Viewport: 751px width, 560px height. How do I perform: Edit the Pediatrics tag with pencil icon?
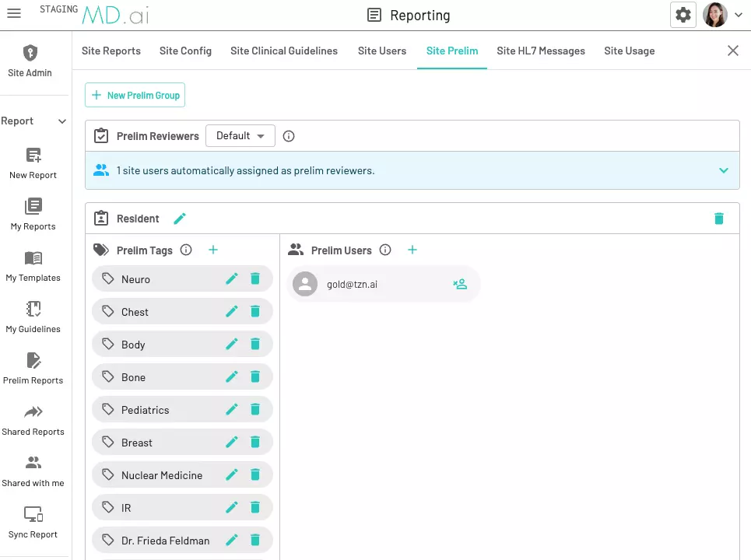click(231, 409)
